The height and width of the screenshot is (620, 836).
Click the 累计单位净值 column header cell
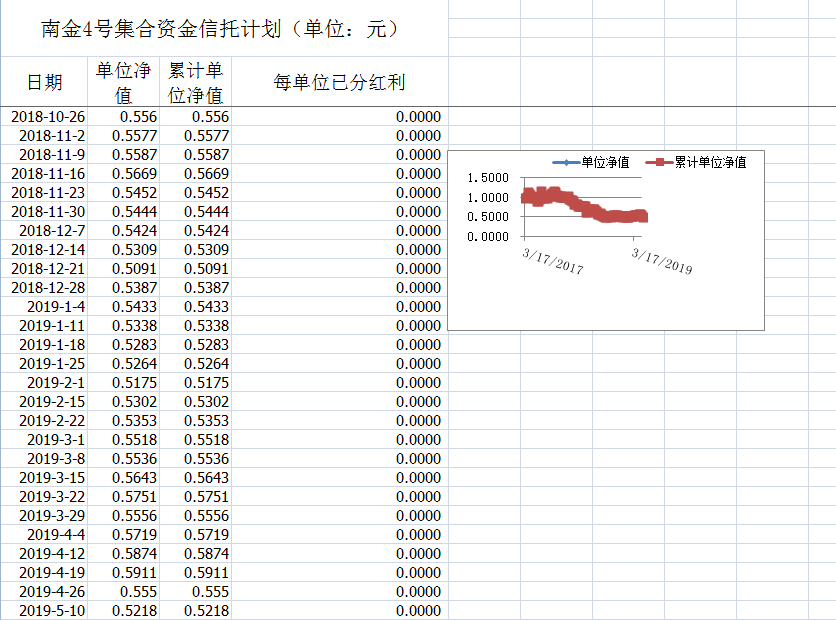coord(195,82)
